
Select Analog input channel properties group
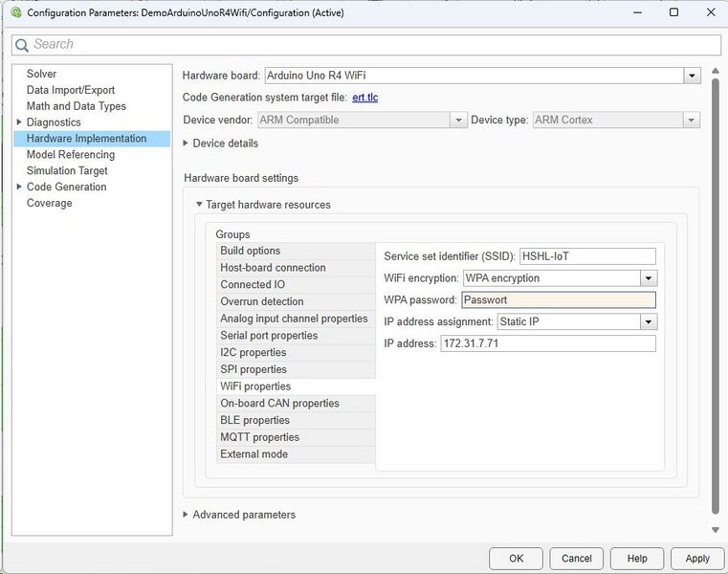click(x=296, y=319)
